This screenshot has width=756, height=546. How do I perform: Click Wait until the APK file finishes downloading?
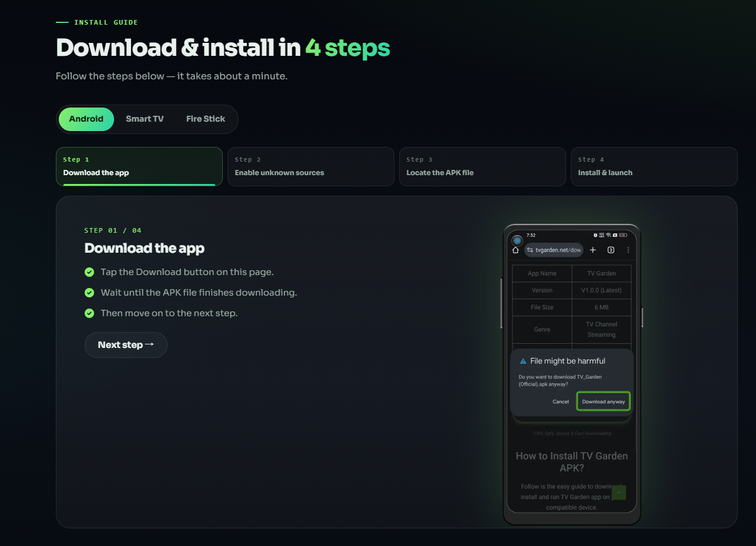coord(199,293)
